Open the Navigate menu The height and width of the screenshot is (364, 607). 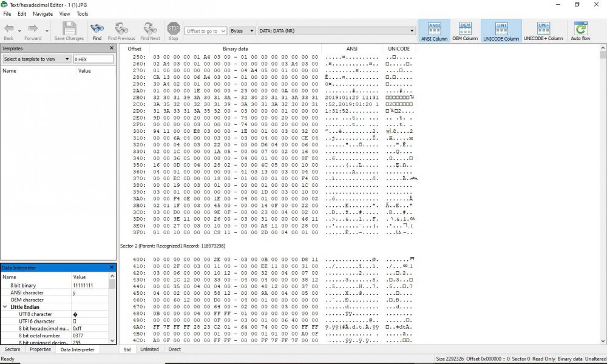(42, 14)
